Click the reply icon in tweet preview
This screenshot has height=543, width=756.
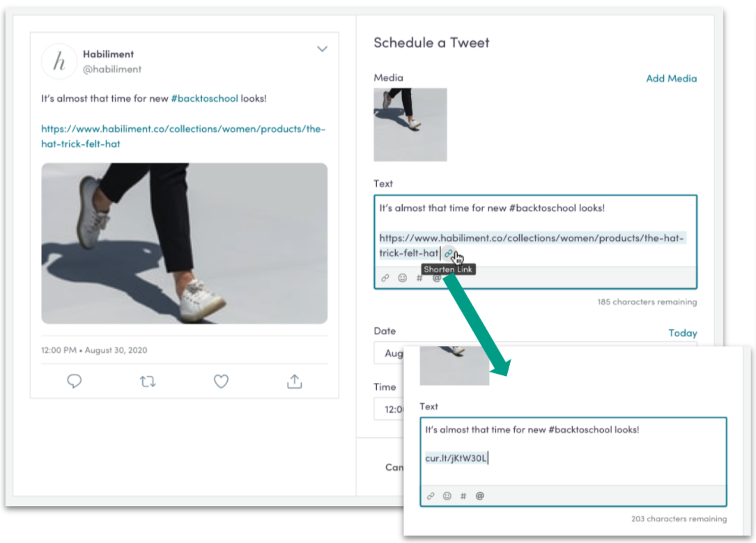(75, 381)
